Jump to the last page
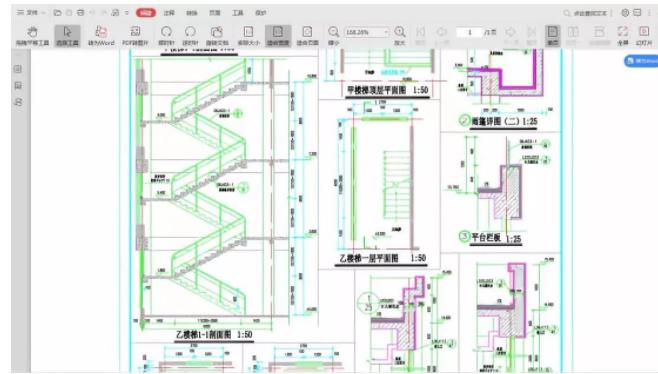Viewport: 658px width, 374px height. (x=531, y=36)
